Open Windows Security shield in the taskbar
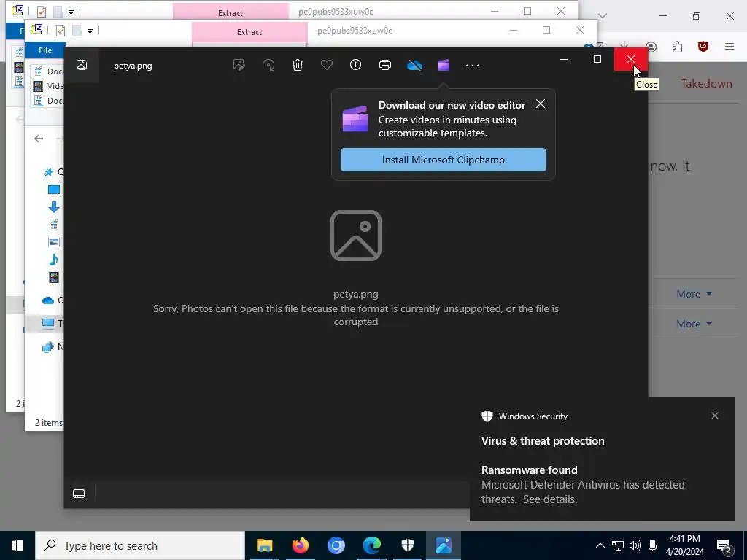 [407, 545]
